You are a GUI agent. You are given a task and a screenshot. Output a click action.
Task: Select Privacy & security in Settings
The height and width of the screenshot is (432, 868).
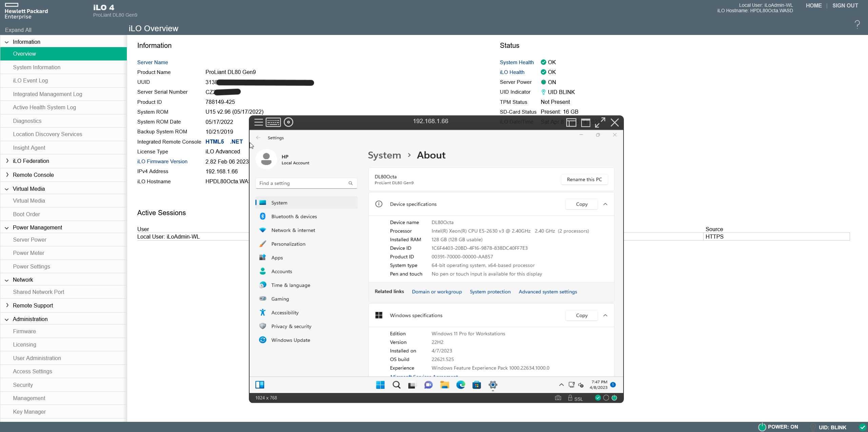click(x=306, y=326)
